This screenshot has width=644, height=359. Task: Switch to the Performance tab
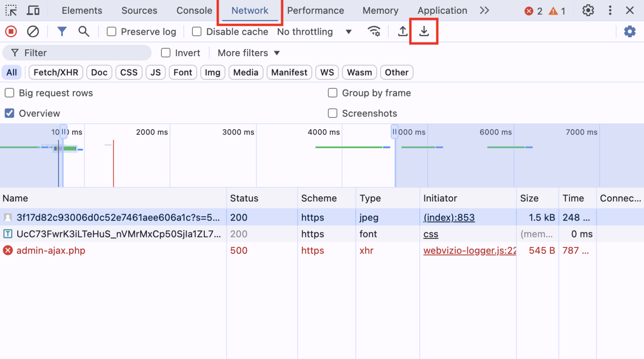click(316, 10)
